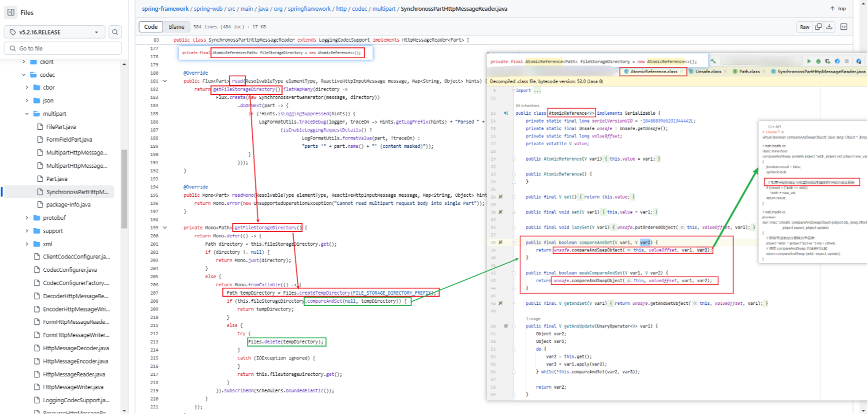Open the codec breadcrumb link
Screen dimensions: 868x414
[360, 9]
